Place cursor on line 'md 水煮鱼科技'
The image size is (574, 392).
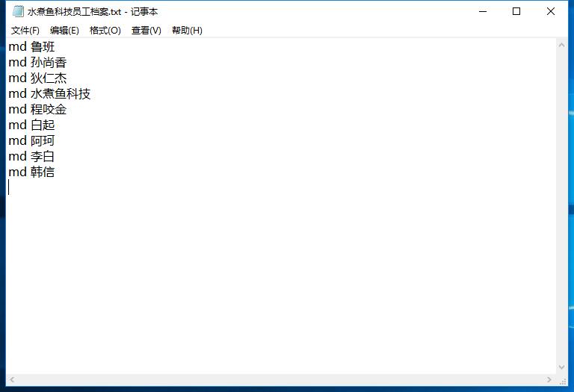[49, 94]
